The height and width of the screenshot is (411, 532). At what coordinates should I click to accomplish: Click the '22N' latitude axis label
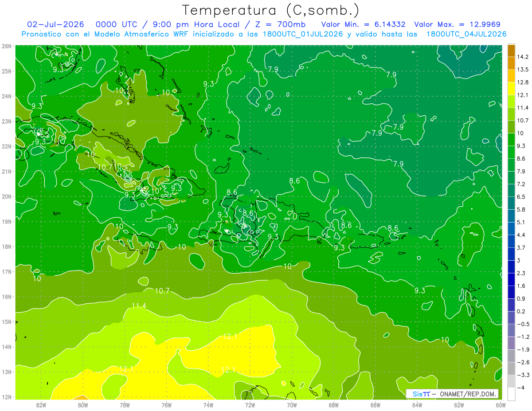(6, 146)
